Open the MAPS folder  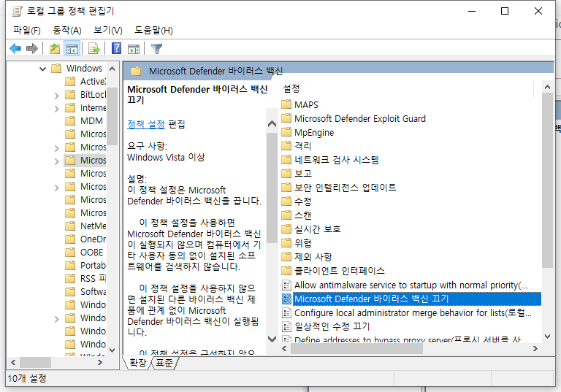pyautogui.click(x=299, y=105)
